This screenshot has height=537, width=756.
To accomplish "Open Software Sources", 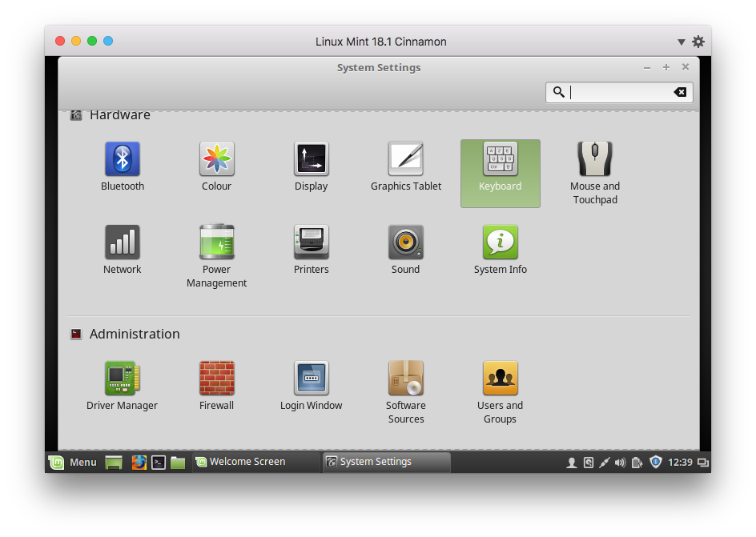I will (x=406, y=392).
